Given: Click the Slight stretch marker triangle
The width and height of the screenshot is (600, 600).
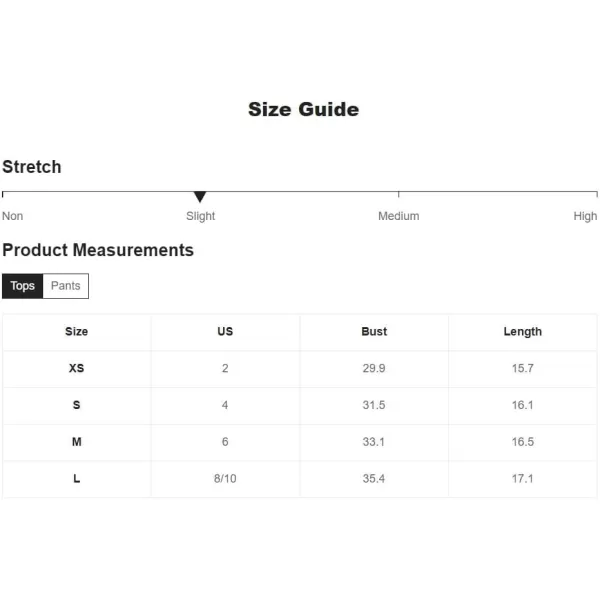Looking at the screenshot, I should [x=200, y=197].
